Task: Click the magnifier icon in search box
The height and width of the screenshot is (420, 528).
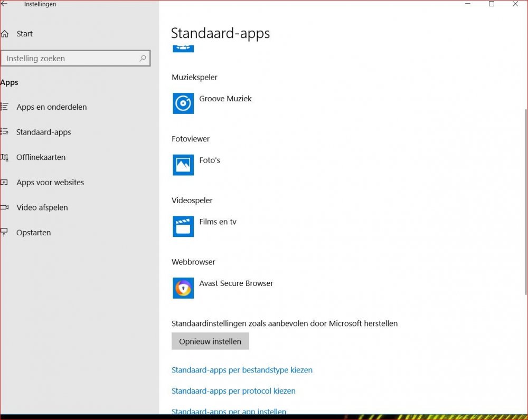Action: tap(143, 58)
